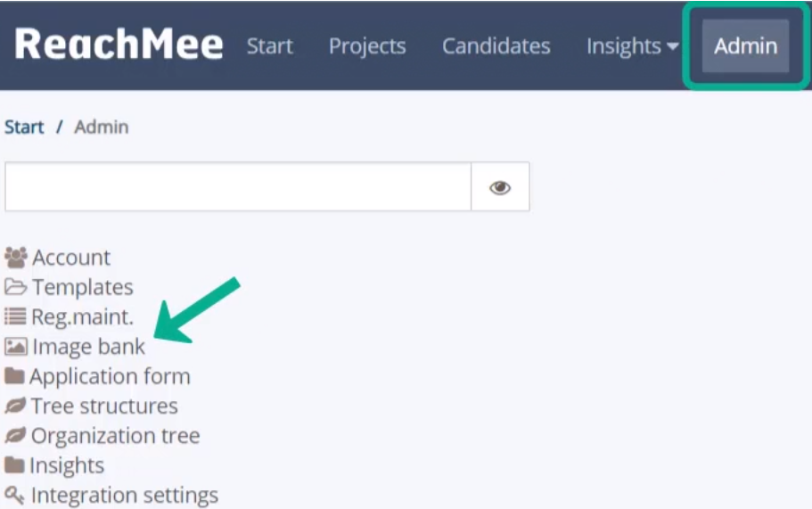Click the folder icon beside Application form
Screen dimensions: 812x509
tap(14, 376)
